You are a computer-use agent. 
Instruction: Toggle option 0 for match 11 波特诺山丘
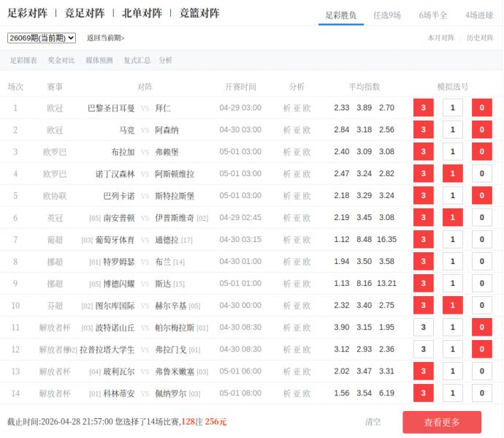click(482, 327)
